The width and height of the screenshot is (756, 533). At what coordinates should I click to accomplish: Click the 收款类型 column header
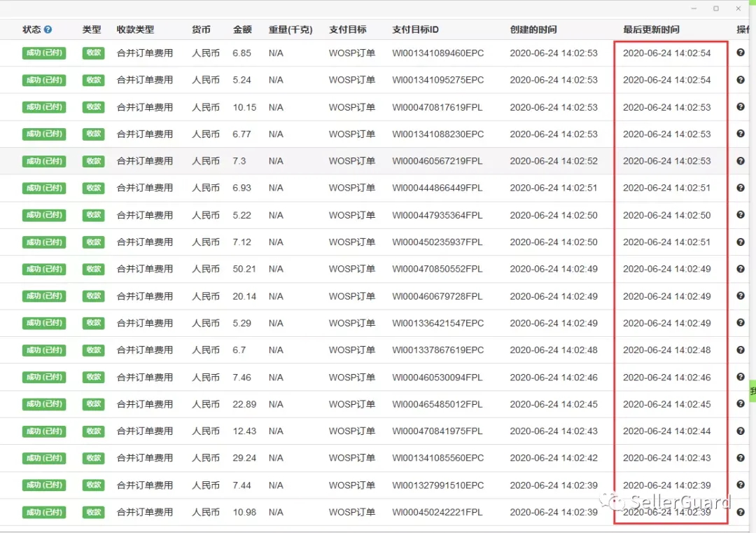[136, 29]
